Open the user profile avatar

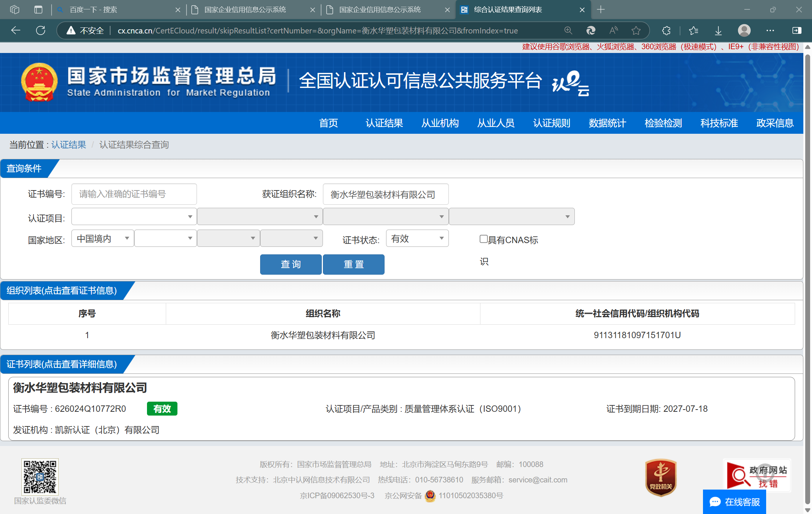click(744, 30)
